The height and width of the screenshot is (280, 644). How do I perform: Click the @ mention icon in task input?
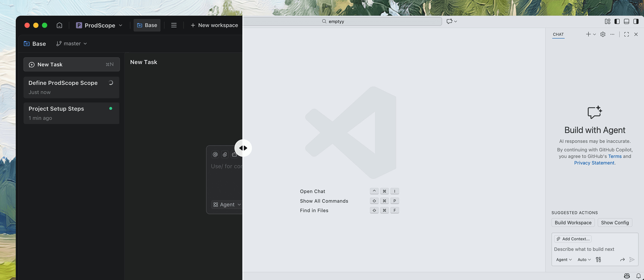[215, 154]
